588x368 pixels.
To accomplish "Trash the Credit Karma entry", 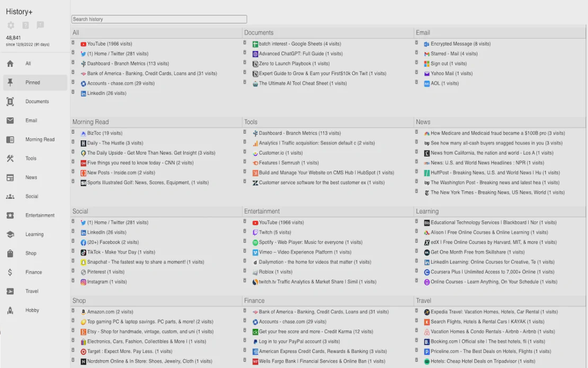I will (245, 330).
